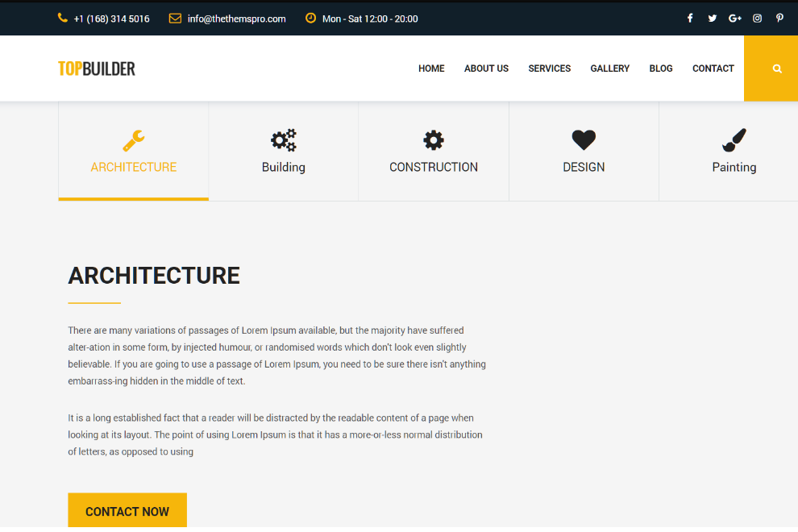Click the phone icon in the top bar
Screen dimensions: 798x532
coord(63,19)
